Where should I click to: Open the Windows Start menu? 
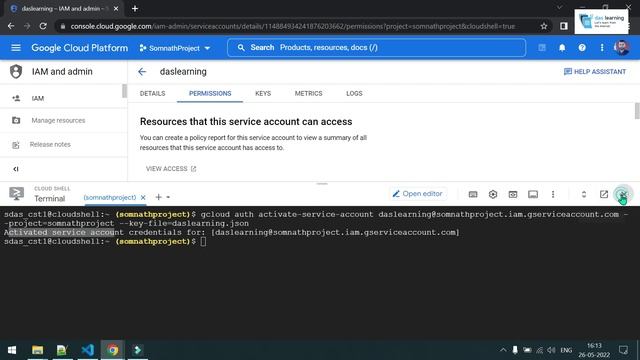coord(12,350)
